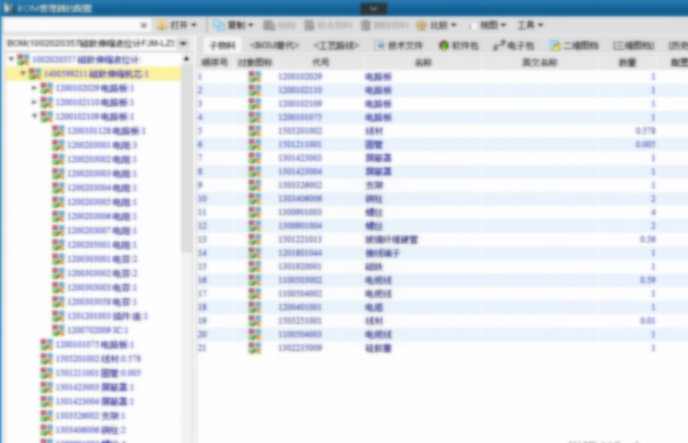
Task: Open the 复制 dropdown arrow
Action: pyautogui.click(x=251, y=25)
